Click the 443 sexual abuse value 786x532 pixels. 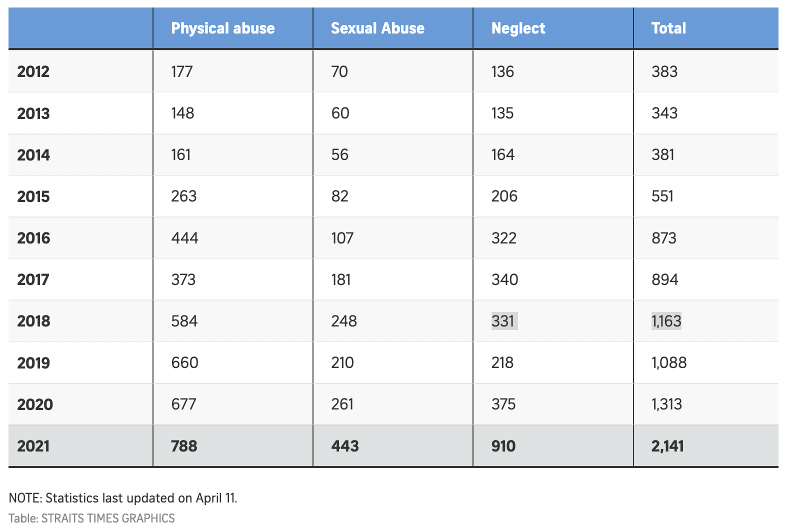pyautogui.click(x=345, y=446)
